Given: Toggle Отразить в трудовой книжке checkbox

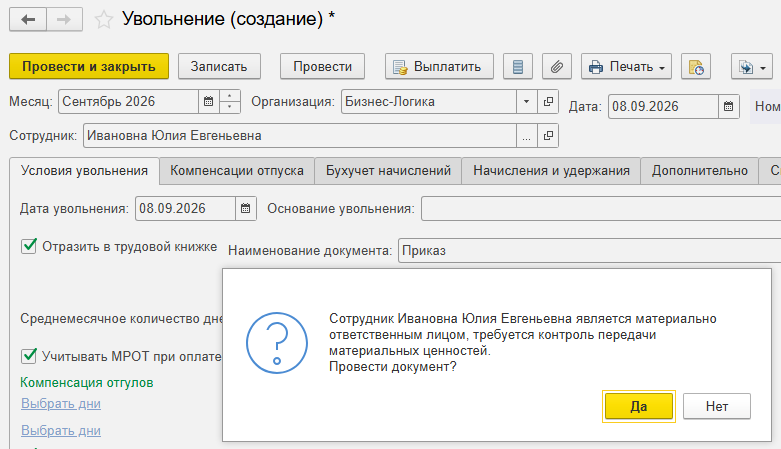Looking at the screenshot, I should 29,246.
